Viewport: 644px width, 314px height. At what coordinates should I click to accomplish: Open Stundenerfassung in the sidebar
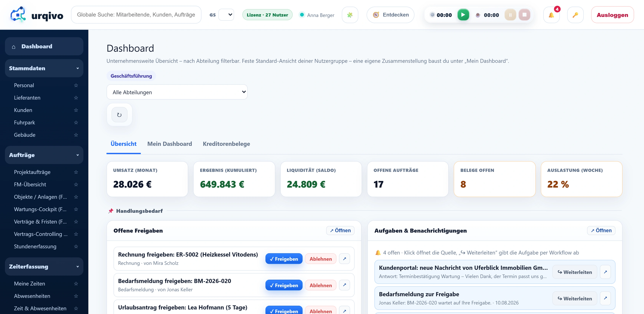35,246
